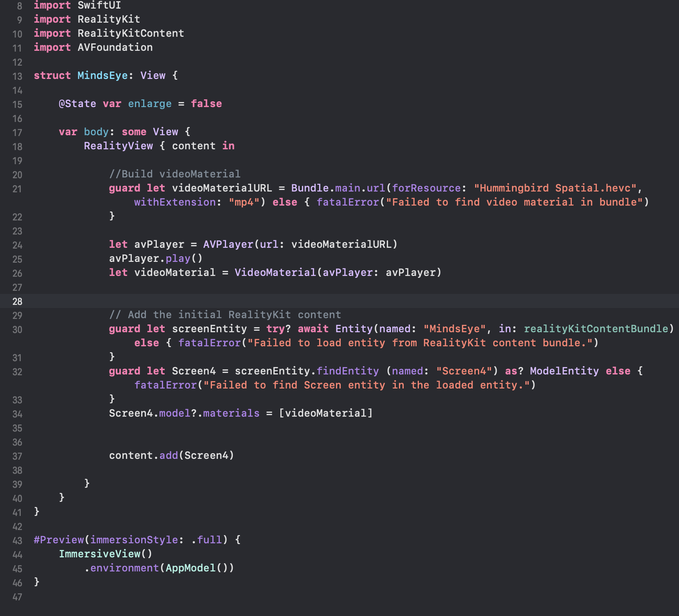The image size is (679, 616).
Task: Click the ModelEntity type cast on line 32
Action: click(564, 371)
